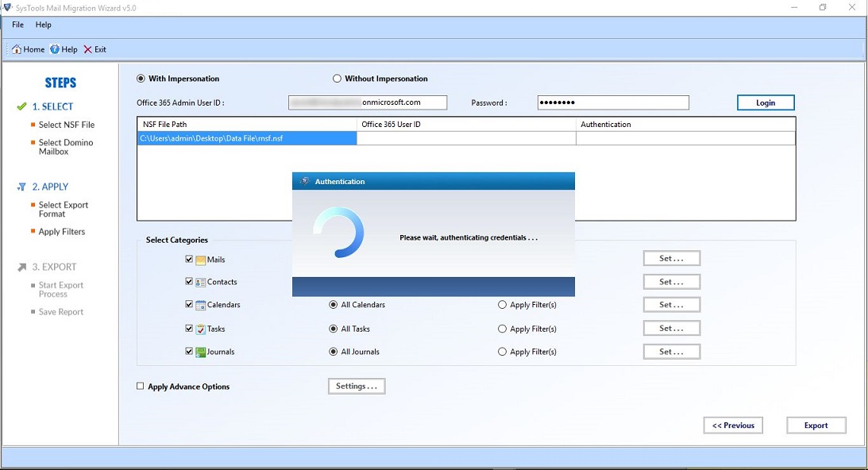Screen dimensions: 868x470
Task: Open the Help menu in menu bar
Action: pos(43,25)
